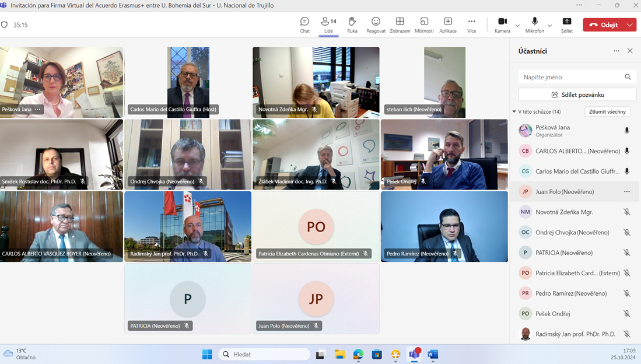Open the Reagovat reactions menu
641x364 pixels.
(x=376, y=25)
